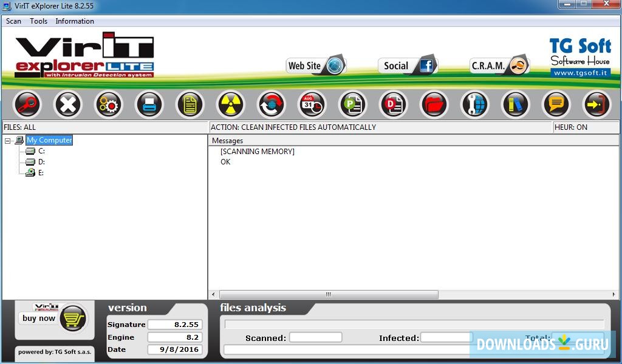Click the drive D: disk icon

[30, 161]
